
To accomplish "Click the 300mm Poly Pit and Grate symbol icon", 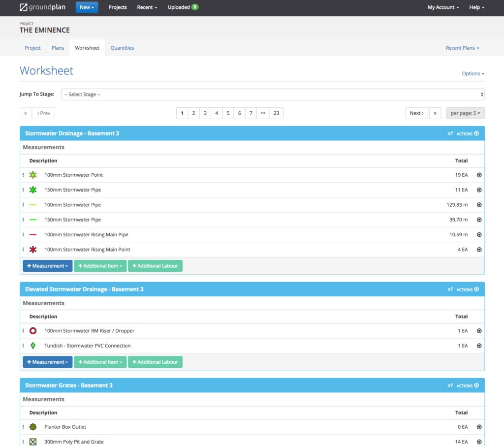I will pos(33,442).
